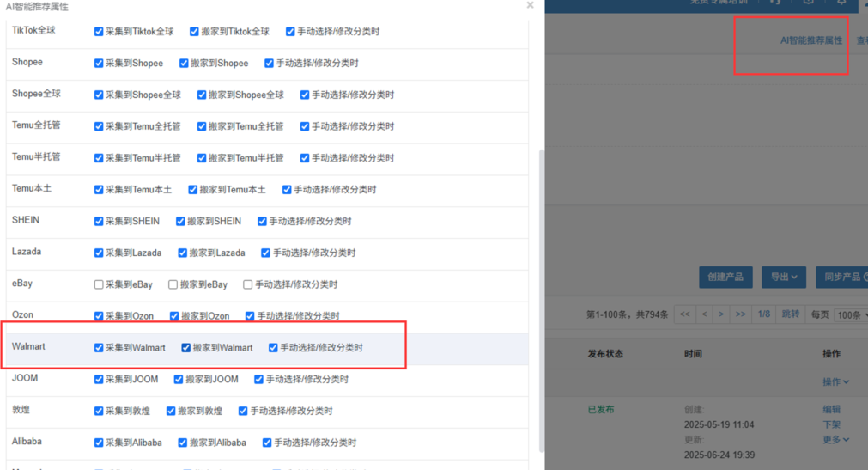The height and width of the screenshot is (470, 868).
Task: Toggle 手动选择/修改分类时 in 敦煌 row
Action: tap(242, 411)
